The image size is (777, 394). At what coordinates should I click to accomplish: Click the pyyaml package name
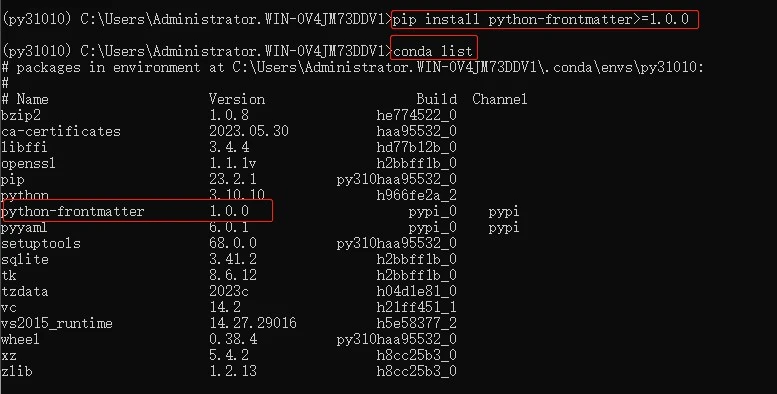coord(24,227)
